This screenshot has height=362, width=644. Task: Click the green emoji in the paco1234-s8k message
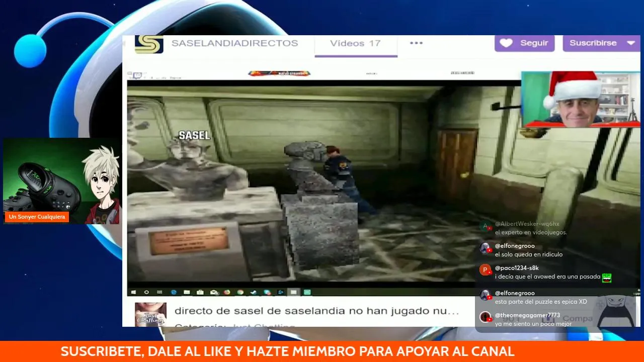(607, 278)
